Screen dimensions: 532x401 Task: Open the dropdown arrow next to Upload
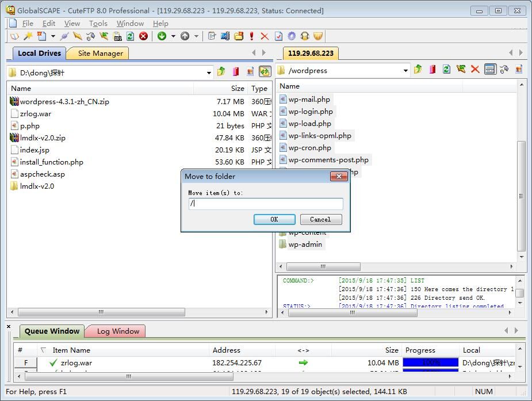196,36
